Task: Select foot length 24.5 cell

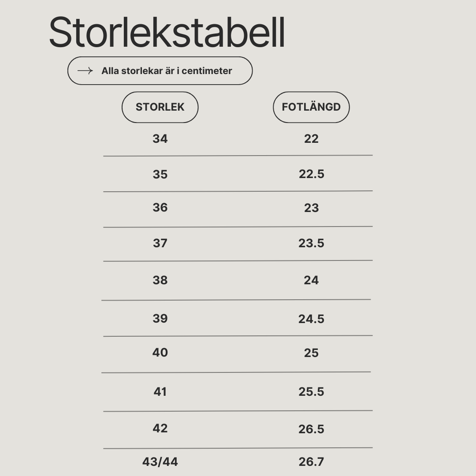Action: [311, 319]
